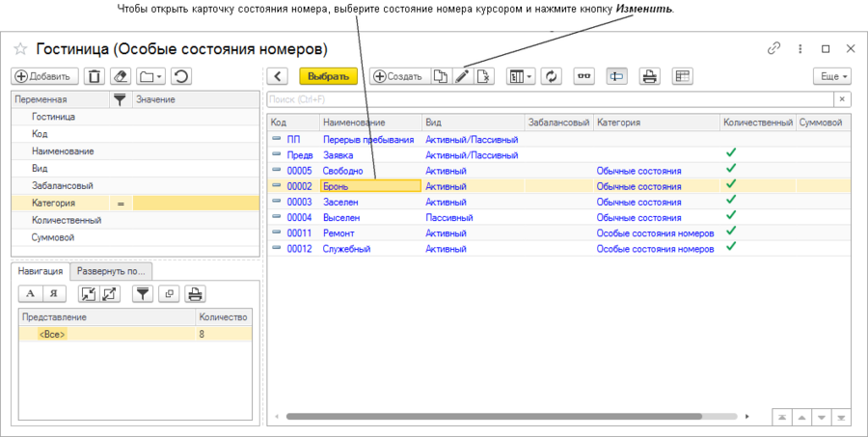868x437 pixels.
Task: Select the Служебный row
Action: click(559, 249)
